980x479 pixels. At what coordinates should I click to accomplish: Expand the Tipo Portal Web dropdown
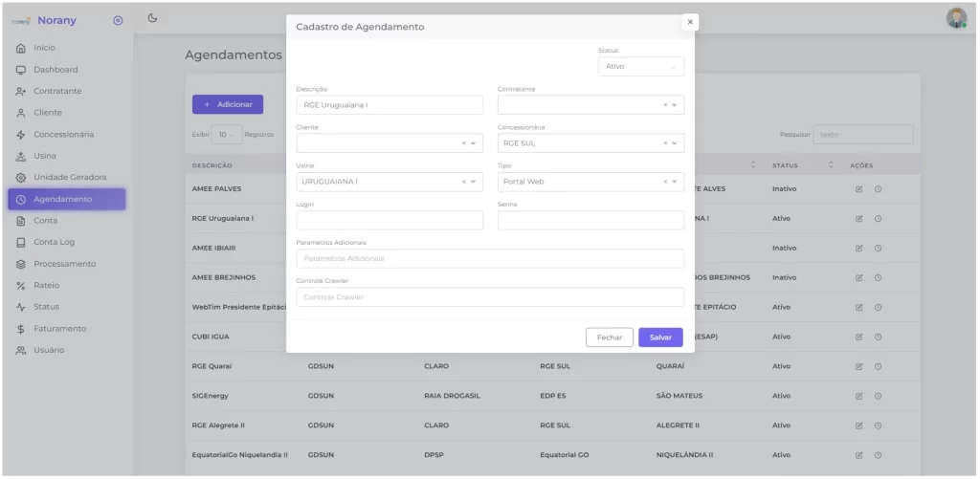pyautogui.click(x=675, y=182)
